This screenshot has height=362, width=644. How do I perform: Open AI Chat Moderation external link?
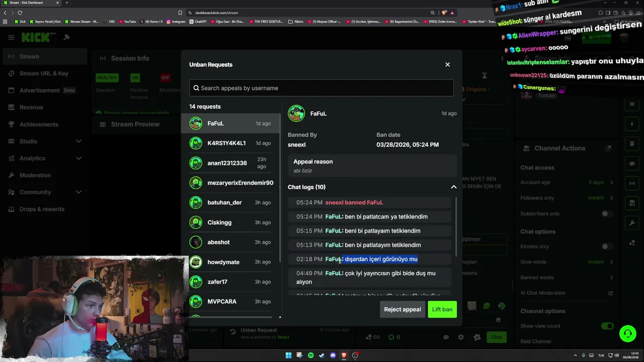(611, 293)
